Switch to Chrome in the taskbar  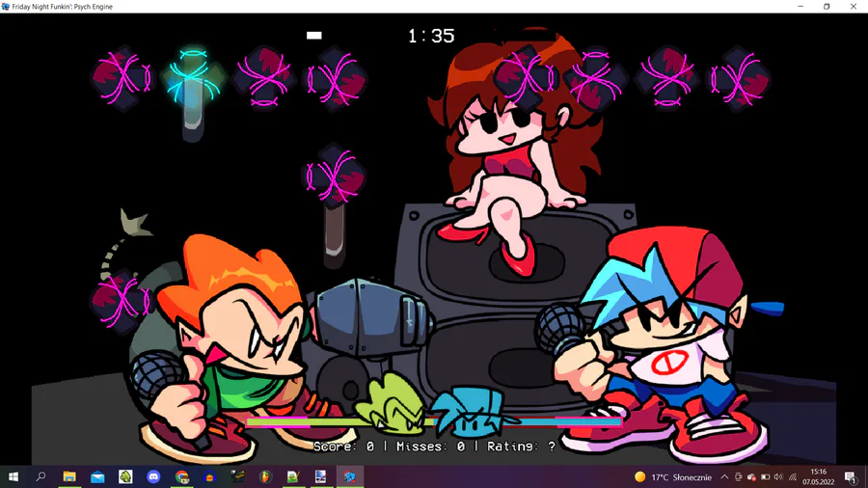click(x=181, y=476)
